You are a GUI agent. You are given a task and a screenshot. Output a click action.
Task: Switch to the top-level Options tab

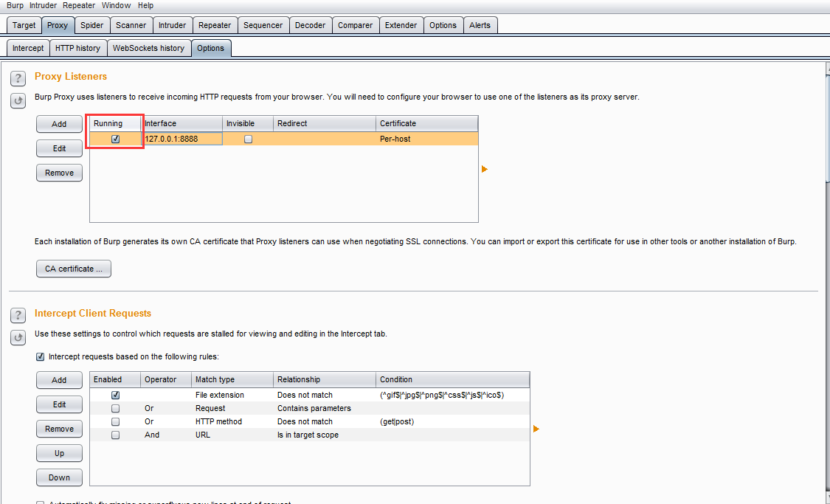(443, 25)
